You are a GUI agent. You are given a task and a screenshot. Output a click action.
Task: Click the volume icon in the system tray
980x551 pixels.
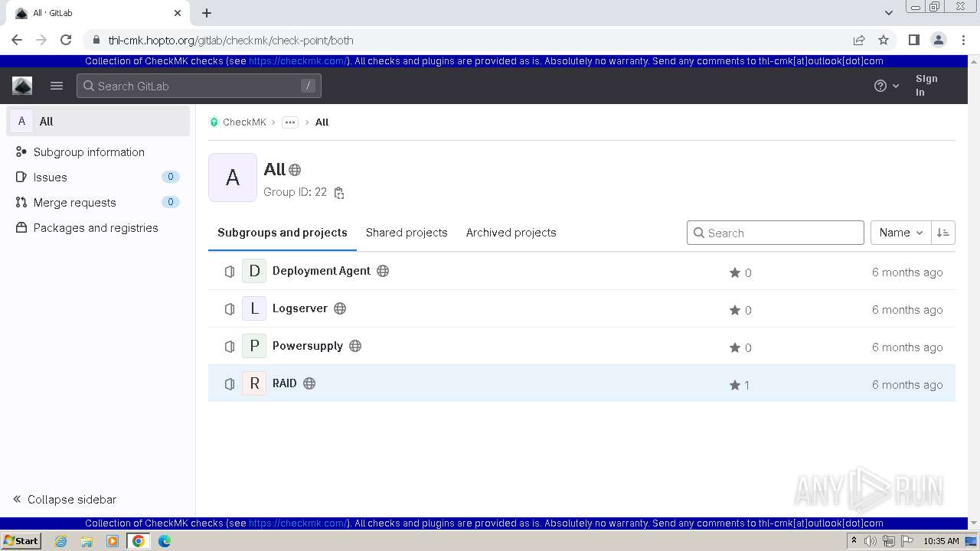pos(871,541)
